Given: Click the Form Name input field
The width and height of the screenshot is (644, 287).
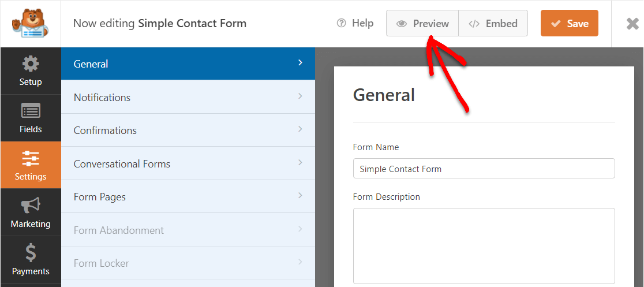Looking at the screenshot, I should point(484,169).
